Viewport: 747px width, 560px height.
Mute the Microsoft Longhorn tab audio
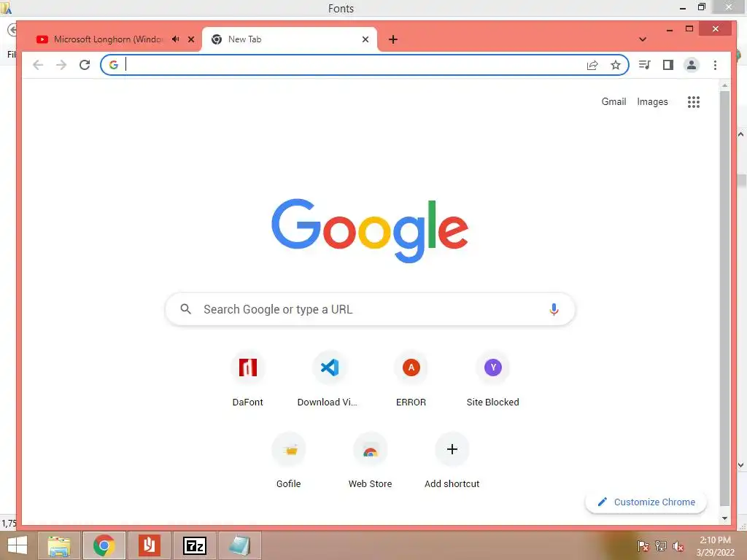tap(175, 39)
